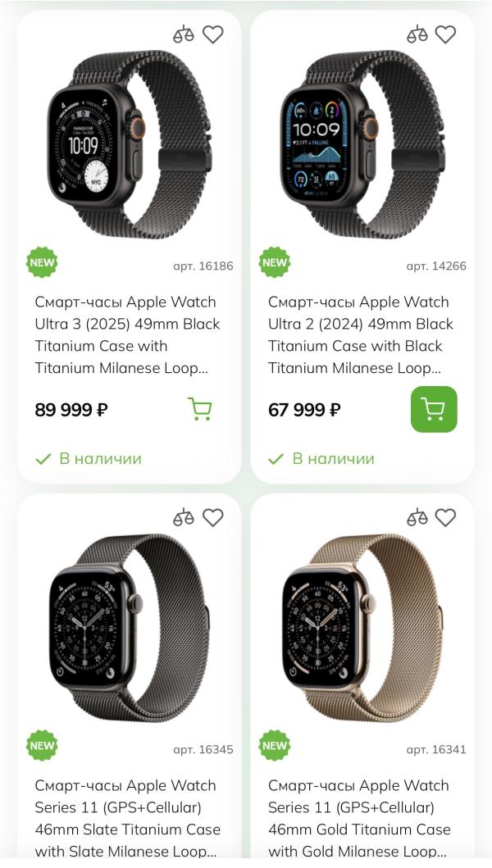Favorite the Slate Titanium Series 11 watch
Image resolution: width=492 pixels, height=868 pixels.
[213, 517]
